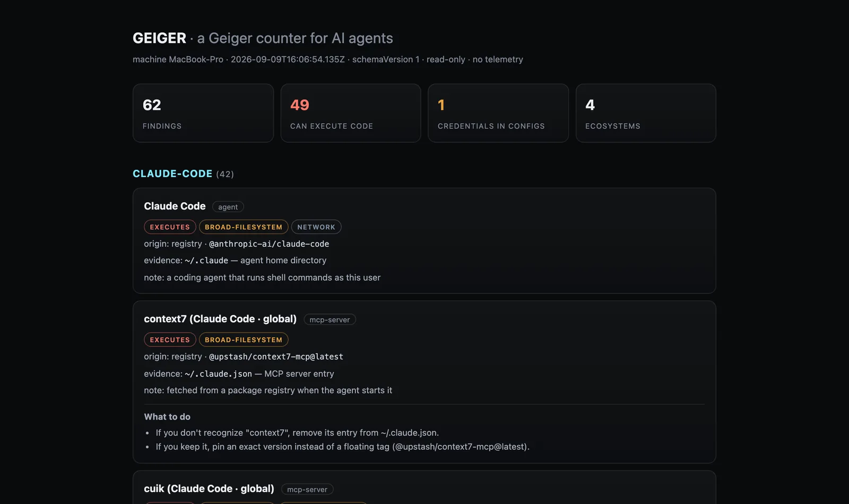Screen dimensions: 849x504
Task: Click the agent type badge
Action: coord(228,207)
